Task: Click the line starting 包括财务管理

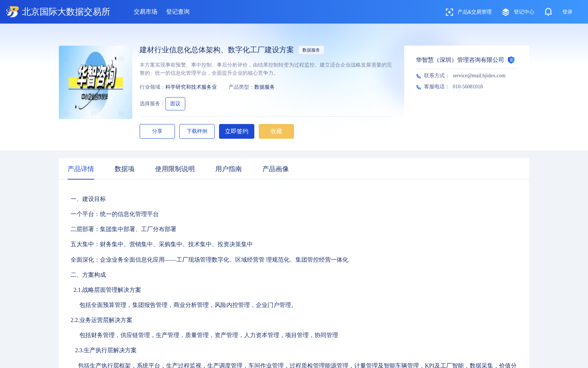Action: 209,335
